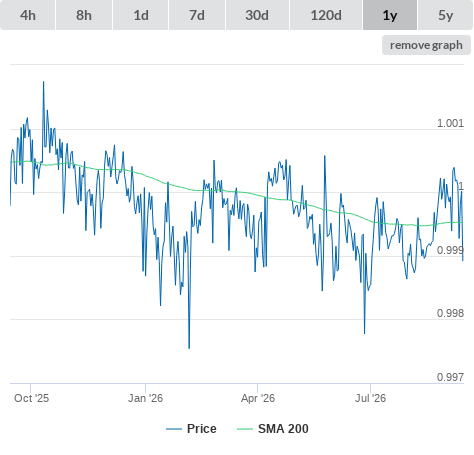
Task: Toggle the SMA 200 legend entry
Action: (x=283, y=429)
